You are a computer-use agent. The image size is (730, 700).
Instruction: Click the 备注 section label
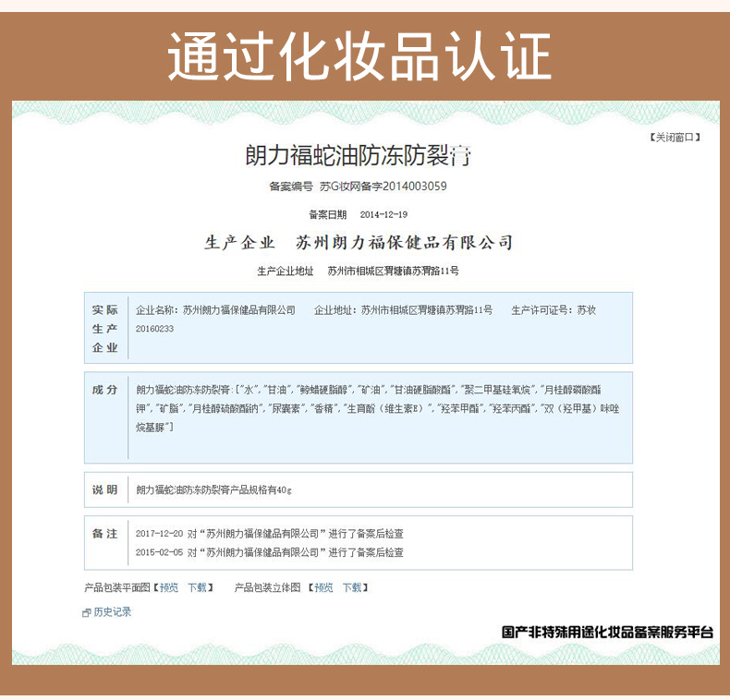tap(104, 534)
